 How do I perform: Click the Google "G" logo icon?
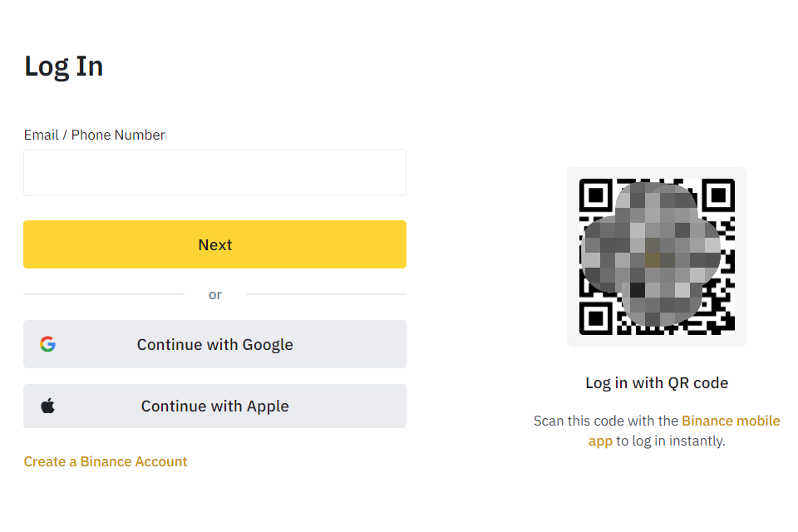(x=48, y=344)
